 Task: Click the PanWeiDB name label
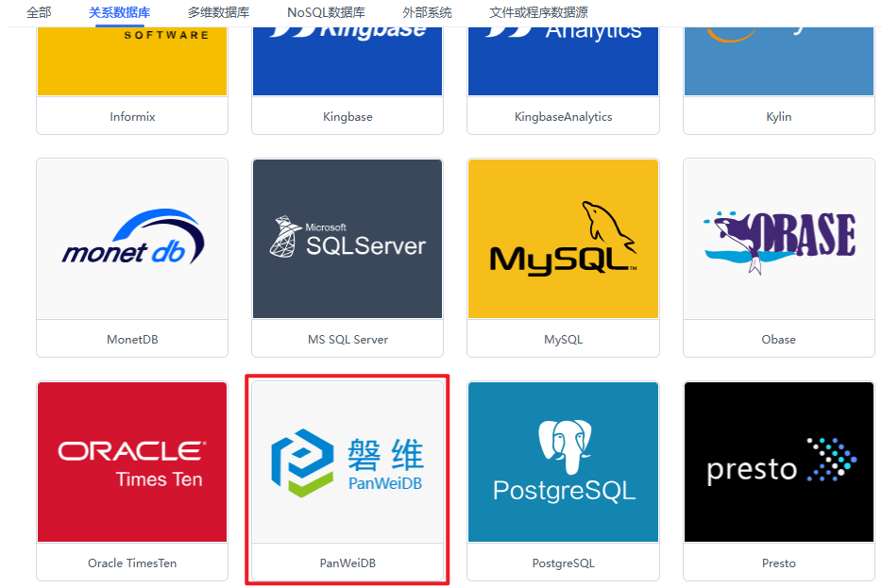click(x=348, y=563)
